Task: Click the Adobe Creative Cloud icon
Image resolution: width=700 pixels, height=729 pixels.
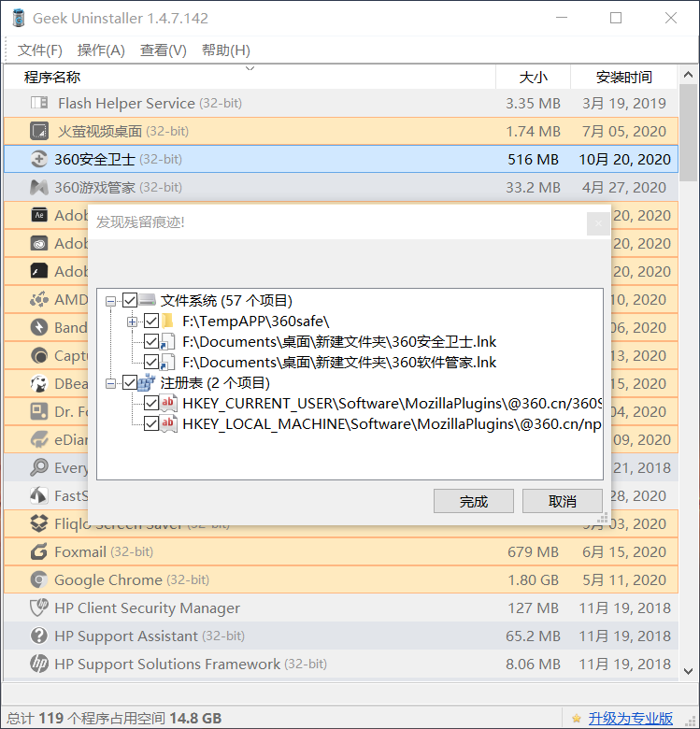Action: pyautogui.click(x=39, y=243)
